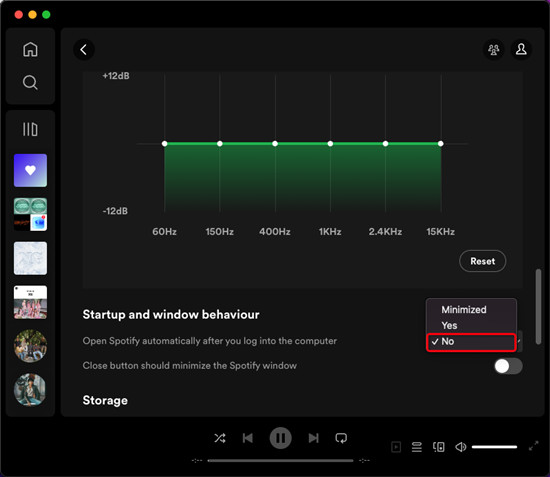Open Connect to a device icon
550x477 pixels.
coord(438,447)
